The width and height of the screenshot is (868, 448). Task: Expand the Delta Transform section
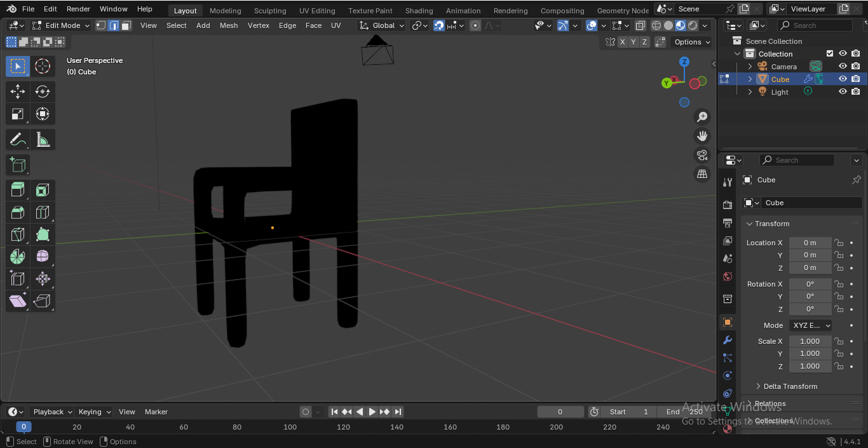pos(790,386)
